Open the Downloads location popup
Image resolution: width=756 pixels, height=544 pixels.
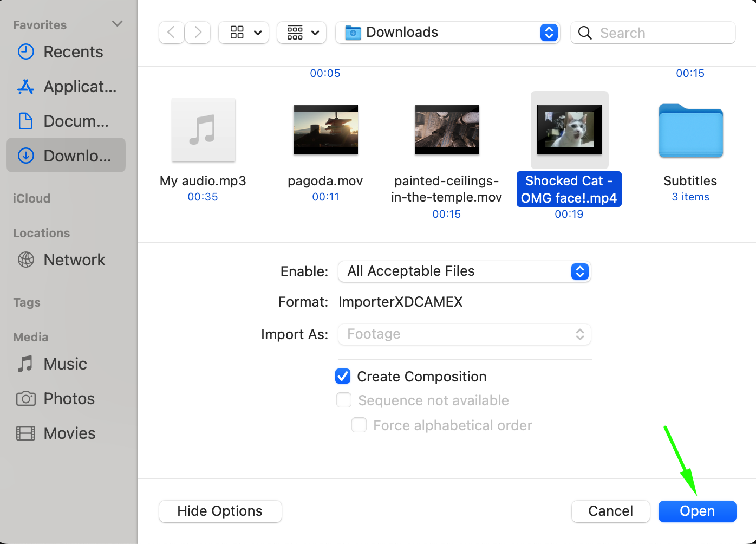coord(447,33)
